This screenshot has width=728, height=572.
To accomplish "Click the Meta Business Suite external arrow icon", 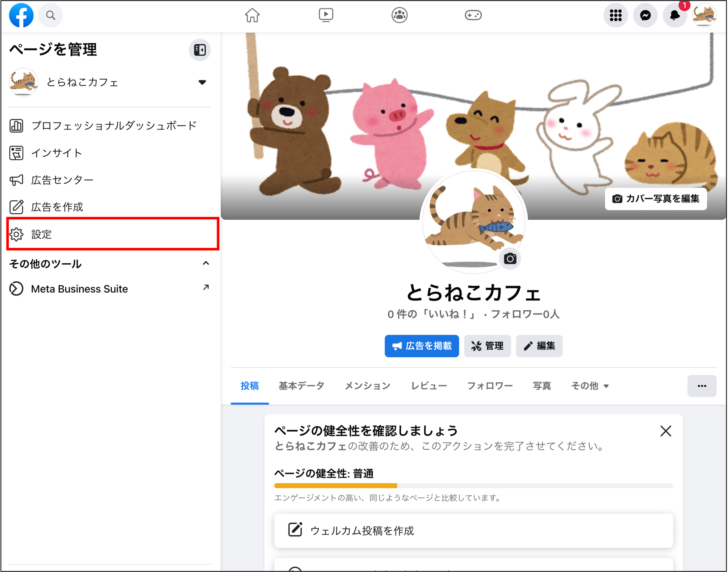I will (x=206, y=287).
